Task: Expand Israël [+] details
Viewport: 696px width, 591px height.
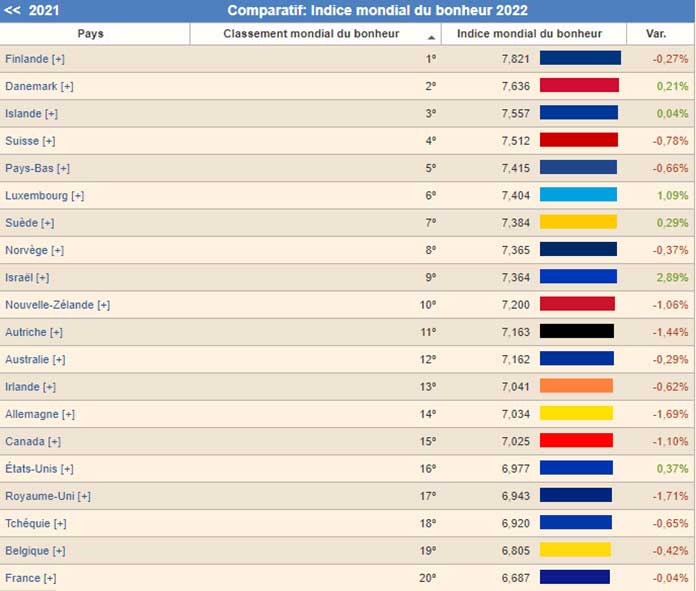Action: tap(43, 278)
